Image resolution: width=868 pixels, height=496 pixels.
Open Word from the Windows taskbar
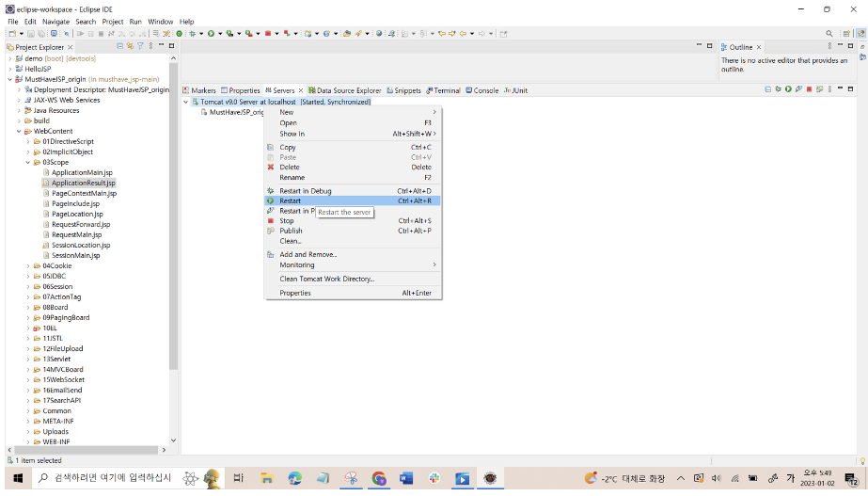(x=406, y=478)
